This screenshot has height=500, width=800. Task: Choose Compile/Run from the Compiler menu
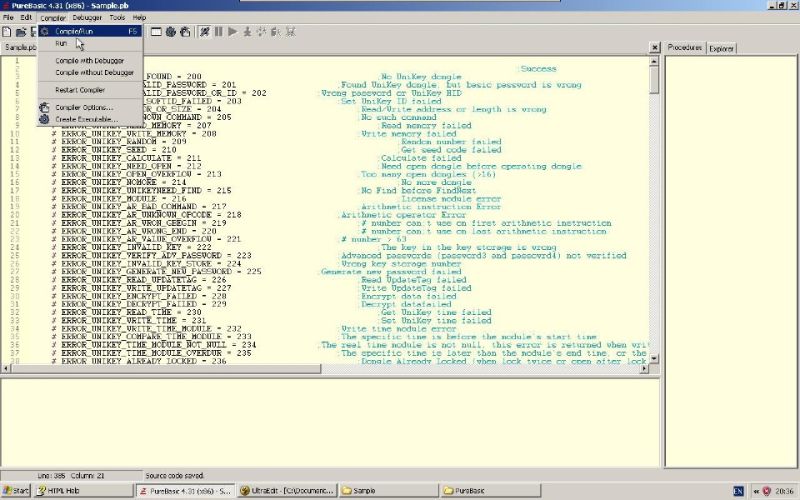point(90,31)
